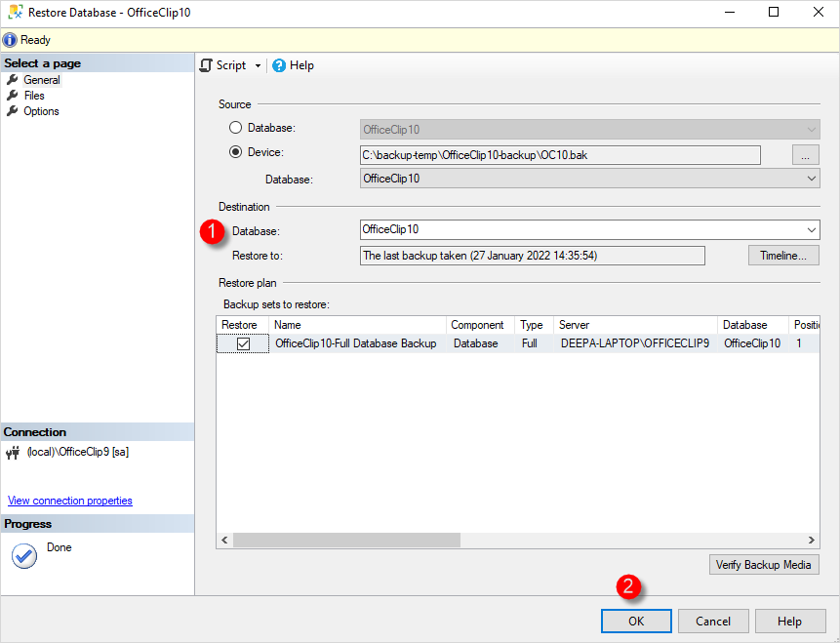Click the Restore to text field

coord(532,256)
